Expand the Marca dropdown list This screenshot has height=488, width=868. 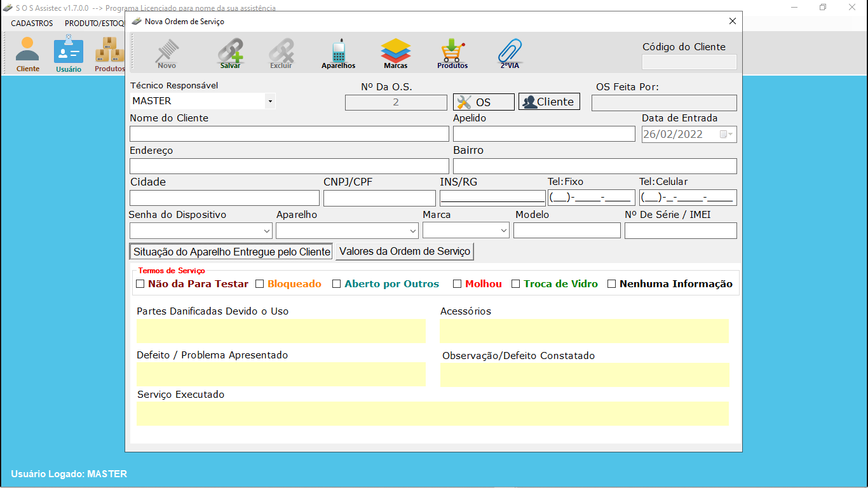coord(504,231)
